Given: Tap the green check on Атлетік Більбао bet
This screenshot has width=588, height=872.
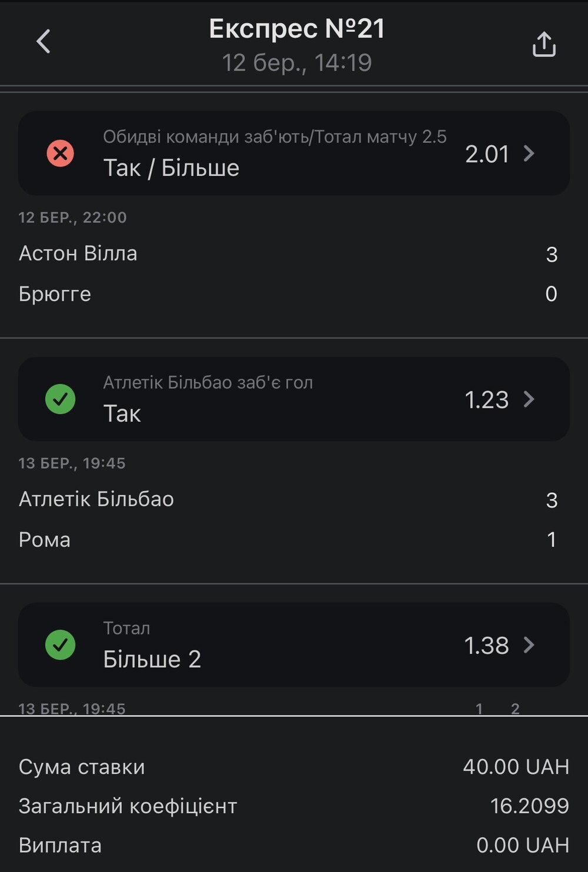Looking at the screenshot, I should point(60,399).
